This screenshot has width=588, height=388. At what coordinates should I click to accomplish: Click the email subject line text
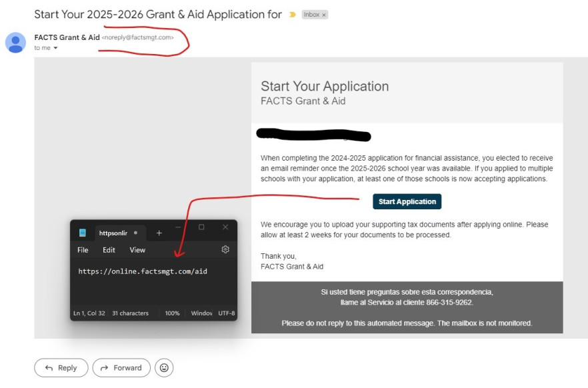[158, 14]
